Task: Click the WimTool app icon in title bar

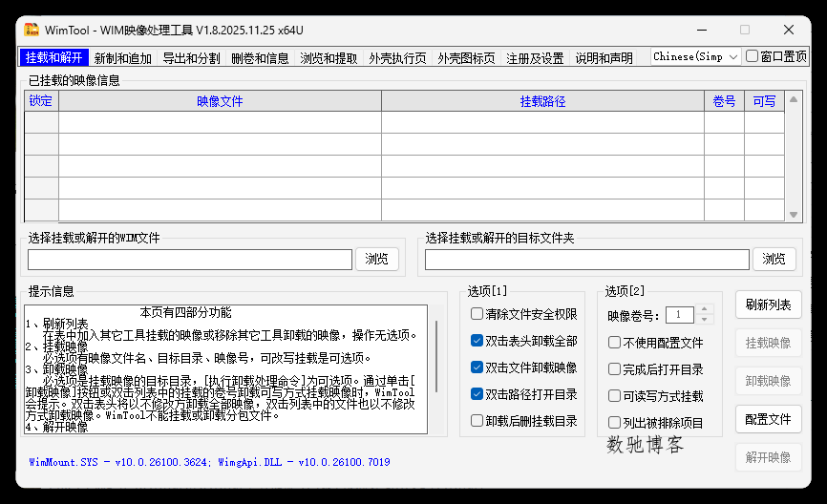Action: (32, 30)
